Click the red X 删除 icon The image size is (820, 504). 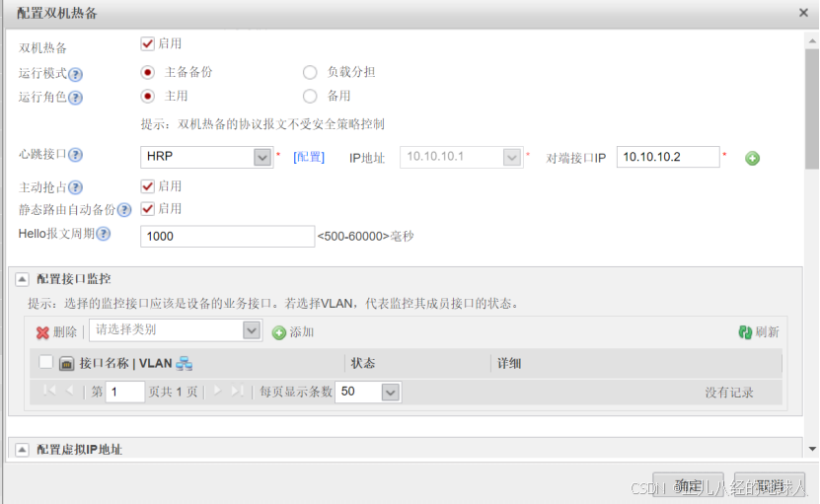tap(42, 332)
